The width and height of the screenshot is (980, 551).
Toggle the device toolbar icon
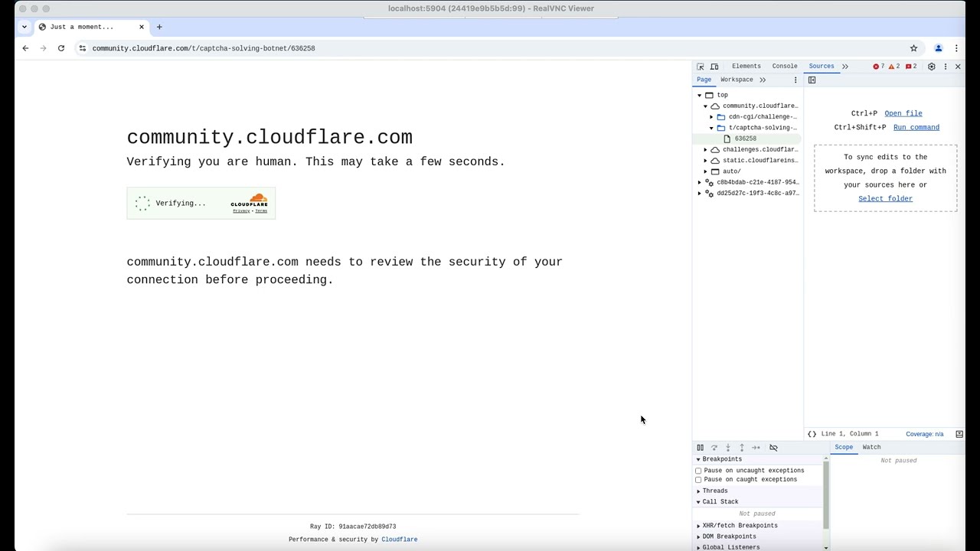(x=714, y=67)
